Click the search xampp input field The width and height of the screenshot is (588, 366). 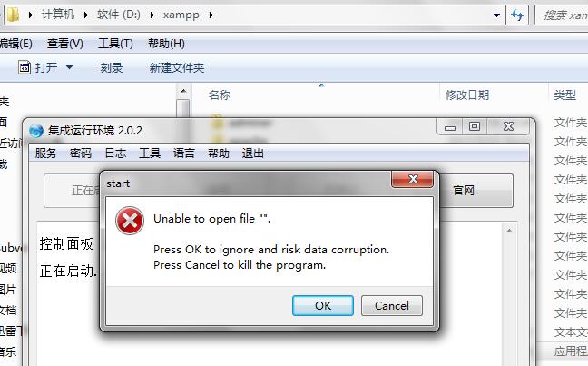562,15
